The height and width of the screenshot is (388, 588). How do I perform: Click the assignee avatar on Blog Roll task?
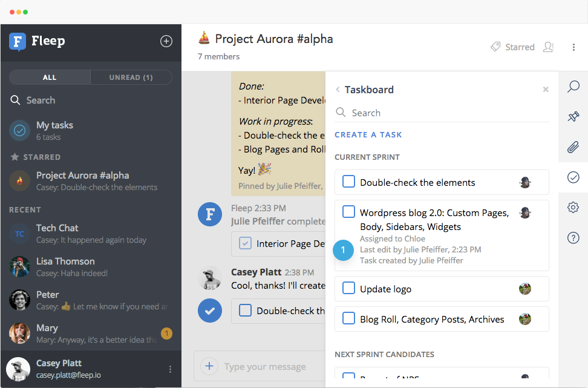point(525,319)
